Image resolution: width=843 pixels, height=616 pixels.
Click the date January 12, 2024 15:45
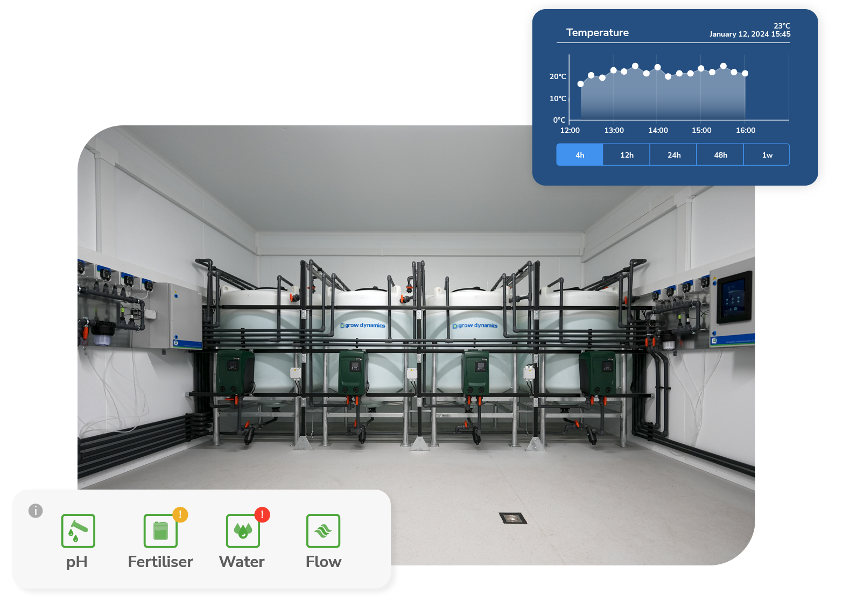(x=749, y=34)
